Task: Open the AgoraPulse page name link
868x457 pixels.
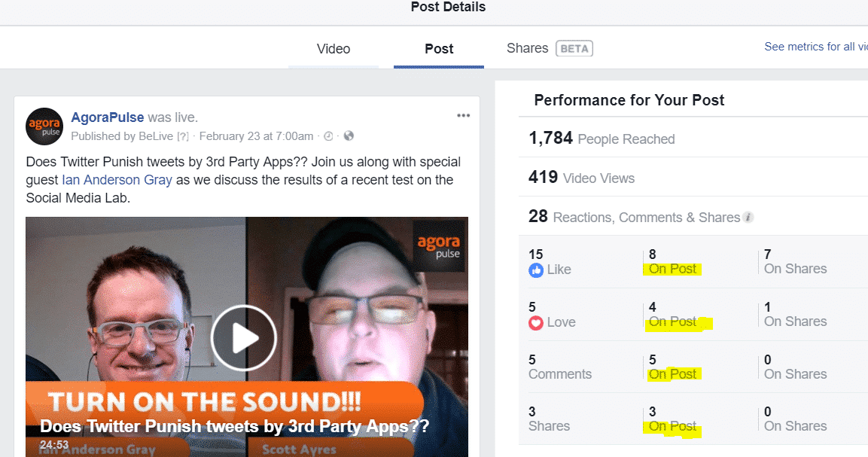Action: pyautogui.click(x=108, y=117)
